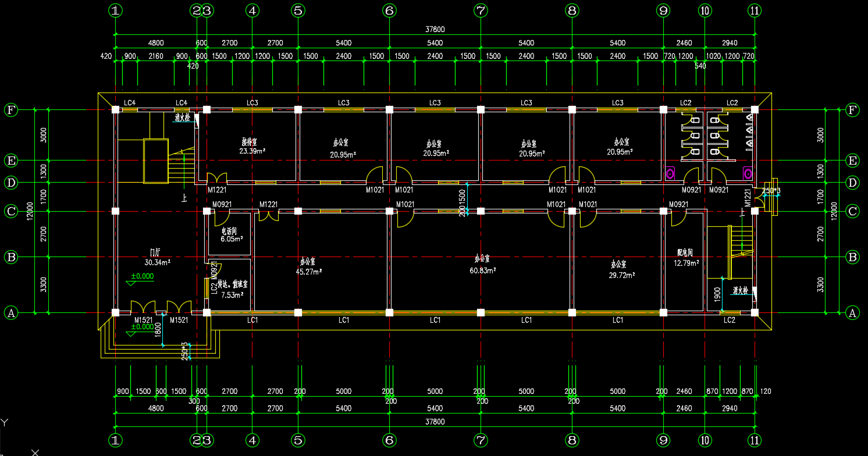Click grid bubble 1 in the top row

click(116, 10)
